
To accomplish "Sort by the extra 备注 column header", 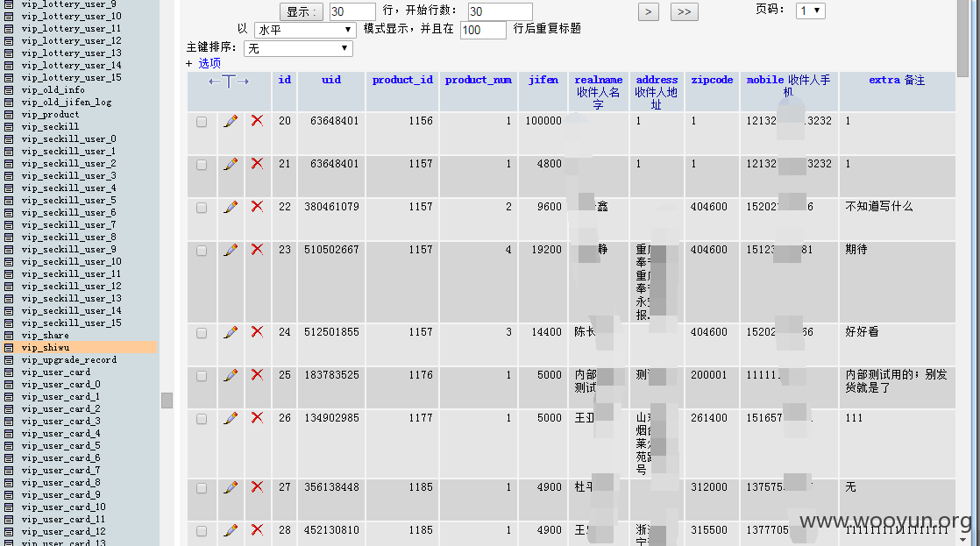I will [x=897, y=80].
